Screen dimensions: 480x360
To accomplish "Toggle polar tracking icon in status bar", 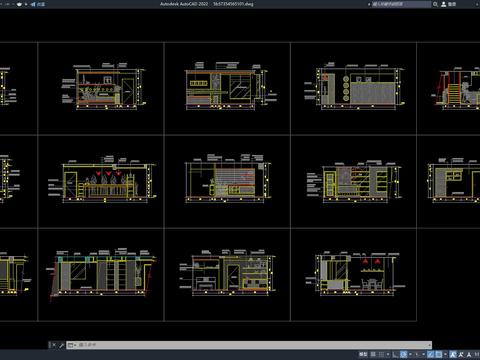I will click(x=403, y=354).
